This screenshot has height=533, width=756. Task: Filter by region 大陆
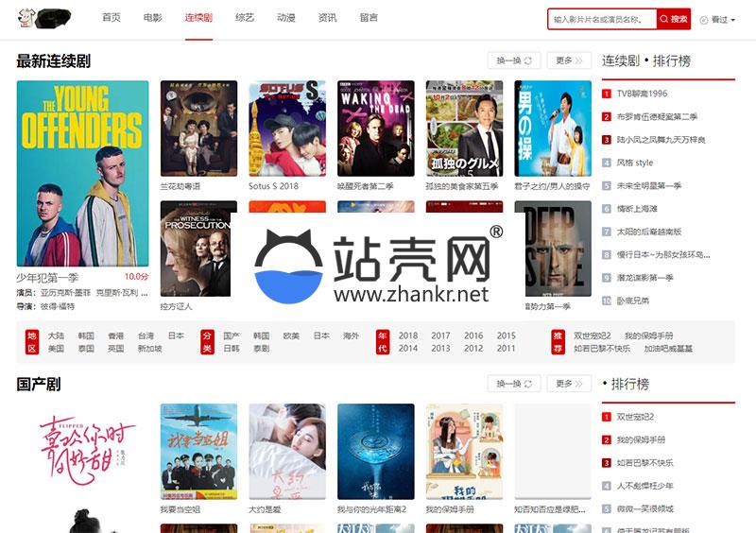56,335
